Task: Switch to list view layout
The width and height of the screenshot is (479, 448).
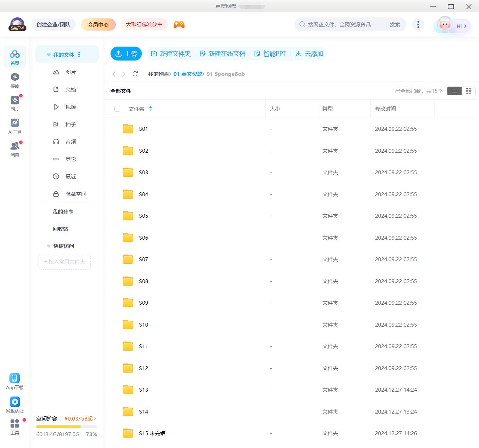Action: coord(454,91)
